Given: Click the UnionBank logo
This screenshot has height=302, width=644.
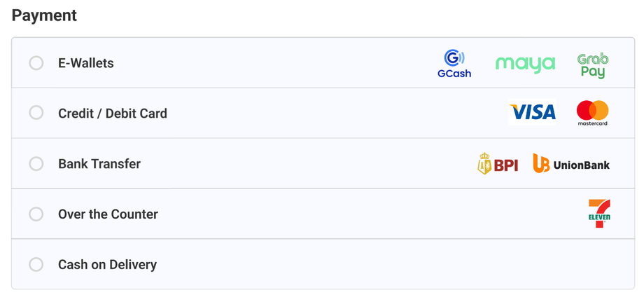Looking at the screenshot, I should coord(571,164).
